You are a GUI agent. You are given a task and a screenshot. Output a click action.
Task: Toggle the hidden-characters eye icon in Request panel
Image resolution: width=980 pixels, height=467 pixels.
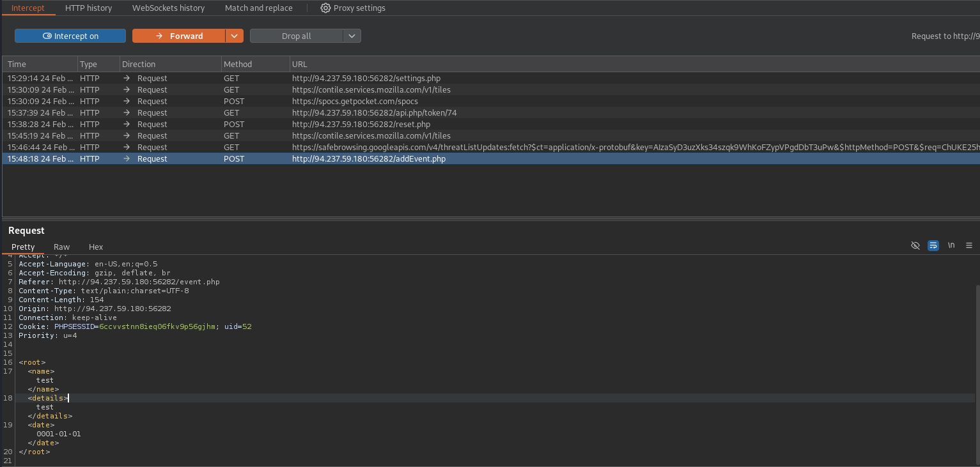point(915,245)
